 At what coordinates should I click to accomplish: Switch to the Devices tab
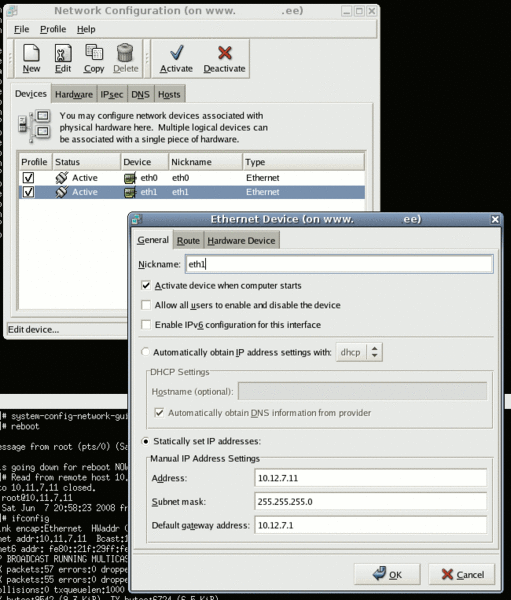pos(31,94)
